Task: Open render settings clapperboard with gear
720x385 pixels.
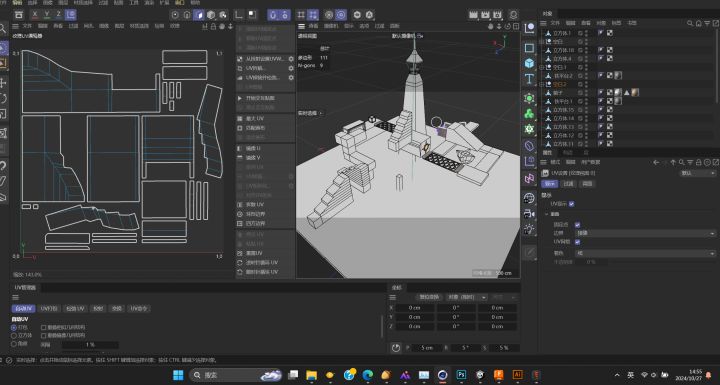Action: point(497,15)
